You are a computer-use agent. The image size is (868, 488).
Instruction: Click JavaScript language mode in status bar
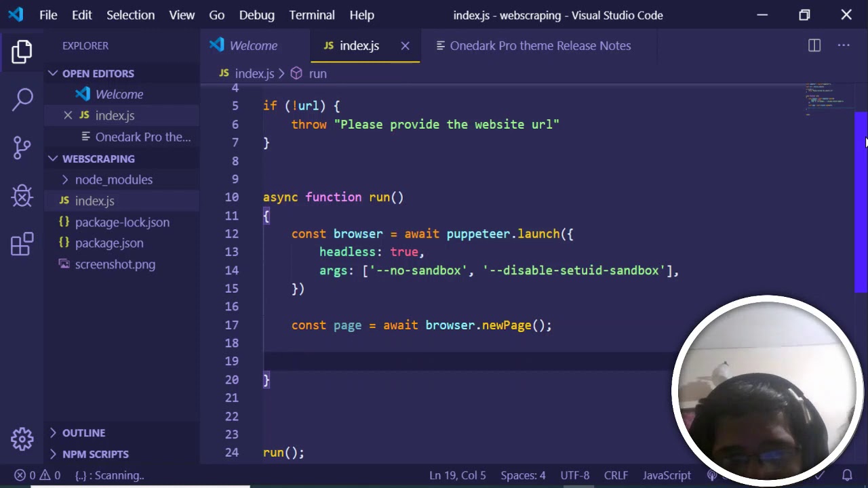[666, 475]
